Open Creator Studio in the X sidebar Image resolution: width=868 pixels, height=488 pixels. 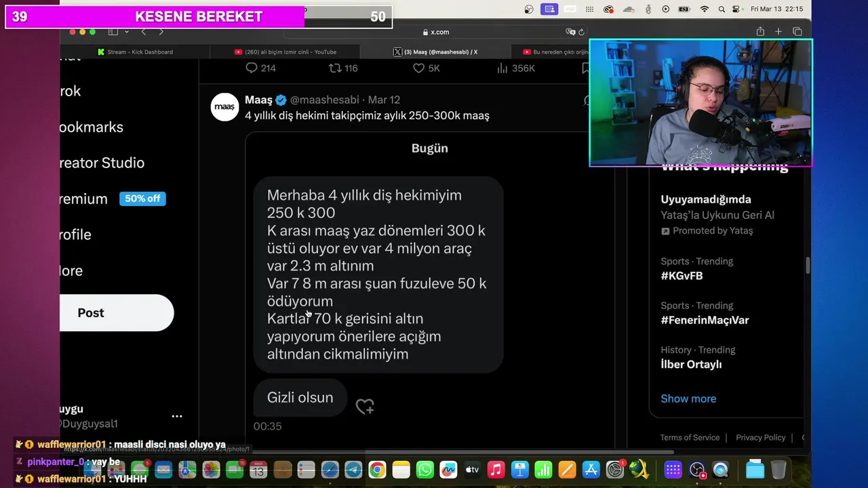pos(102,163)
